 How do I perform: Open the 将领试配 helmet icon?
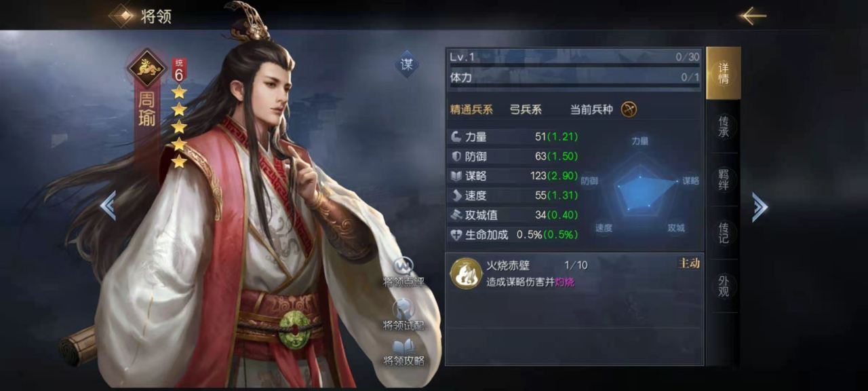(x=404, y=309)
